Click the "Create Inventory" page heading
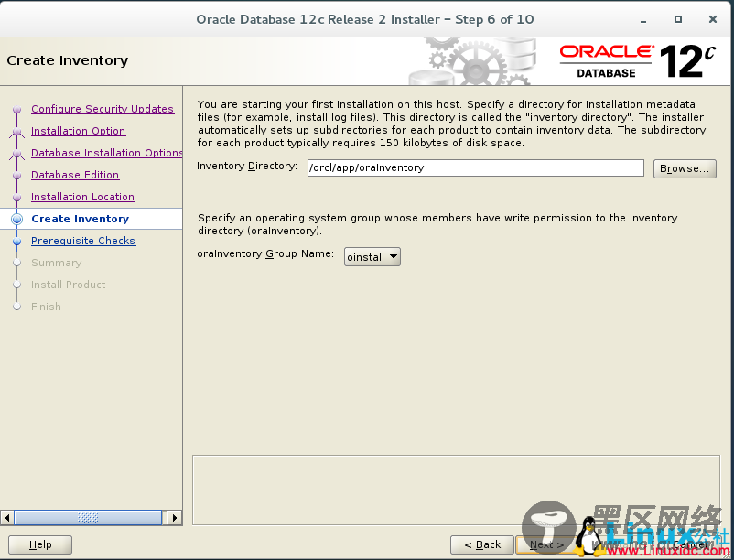The height and width of the screenshot is (560, 734). pyautogui.click(x=68, y=60)
